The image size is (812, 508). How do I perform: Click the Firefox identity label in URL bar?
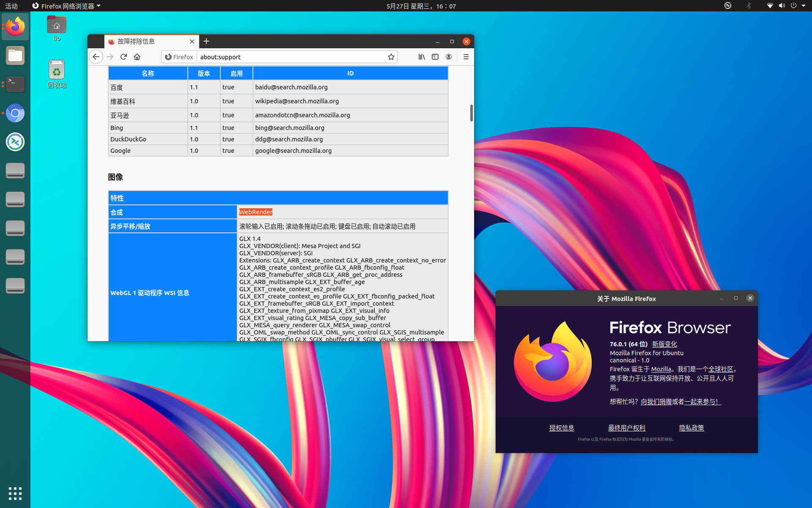coord(179,57)
